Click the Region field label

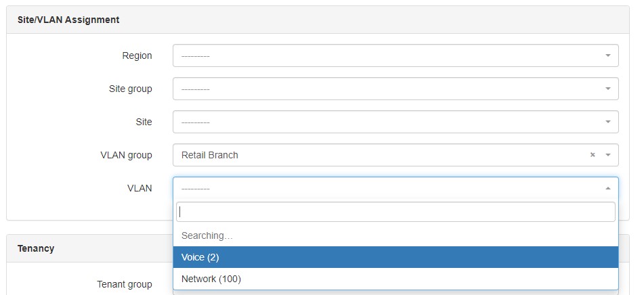point(137,55)
